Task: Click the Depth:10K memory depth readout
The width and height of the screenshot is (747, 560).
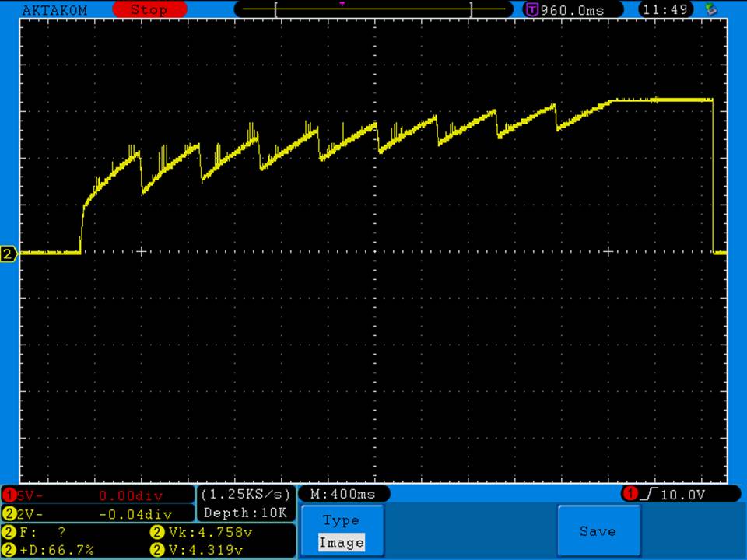Action: (x=246, y=513)
